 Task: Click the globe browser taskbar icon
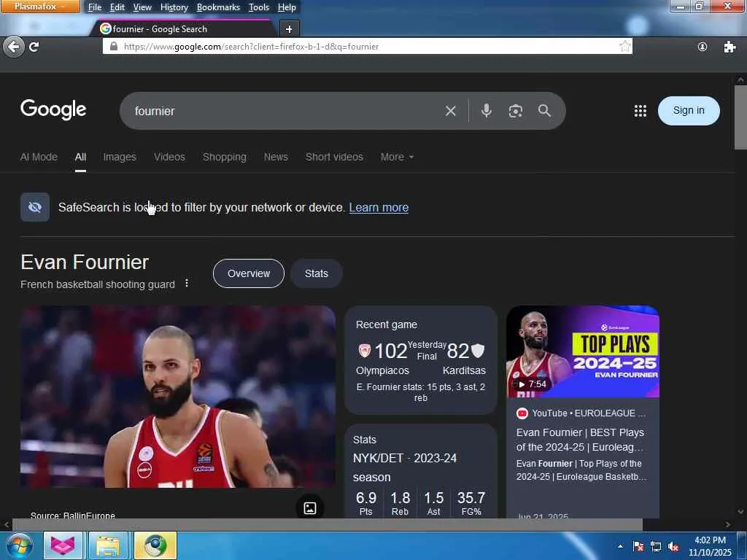[x=155, y=545]
